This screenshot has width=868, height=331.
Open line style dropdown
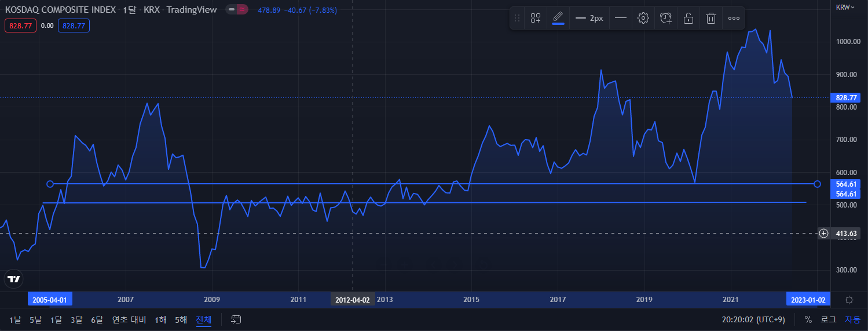click(x=621, y=18)
